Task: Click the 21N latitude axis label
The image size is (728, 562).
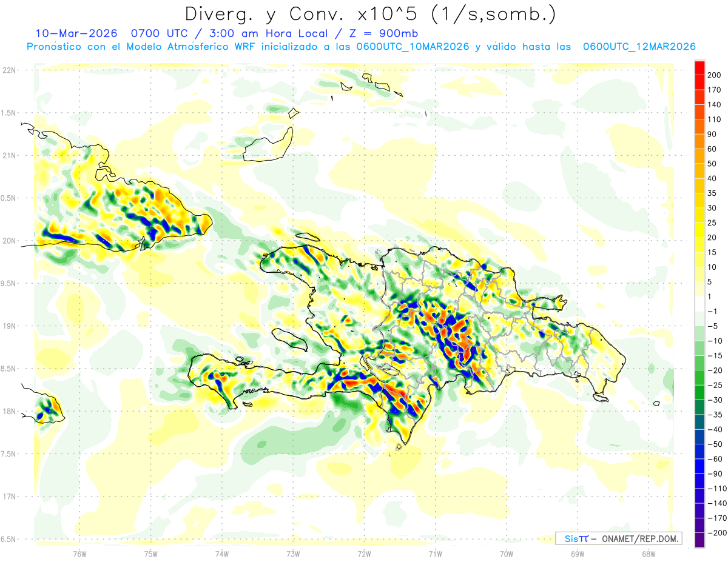Action: 10,155
